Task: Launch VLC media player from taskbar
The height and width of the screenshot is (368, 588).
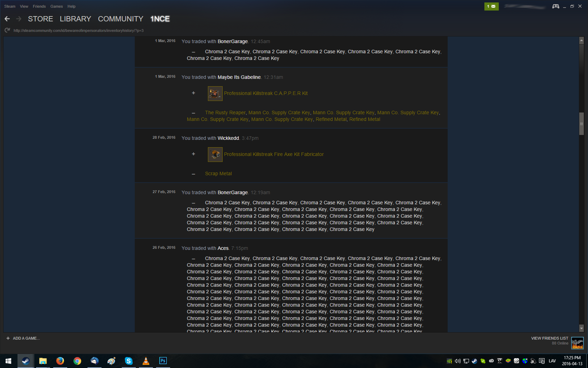Action: pos(146,361)
